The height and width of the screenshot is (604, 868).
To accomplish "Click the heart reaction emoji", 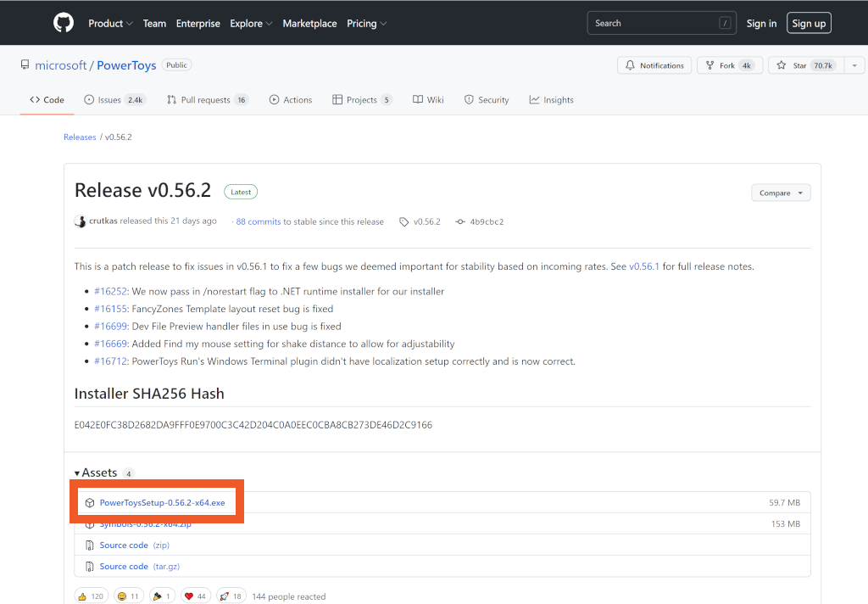I will (189, 596).
